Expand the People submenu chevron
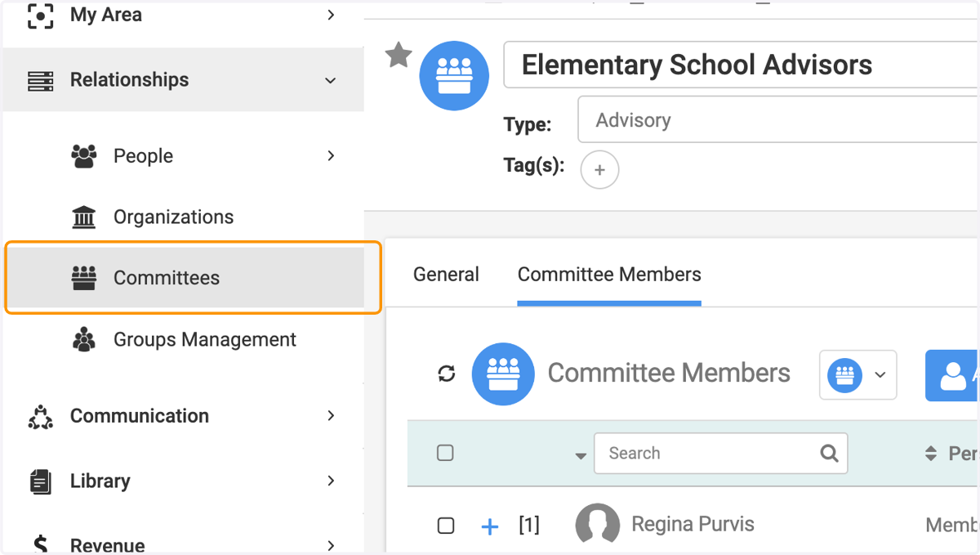The image size is (980, 555). pos(331,155)
